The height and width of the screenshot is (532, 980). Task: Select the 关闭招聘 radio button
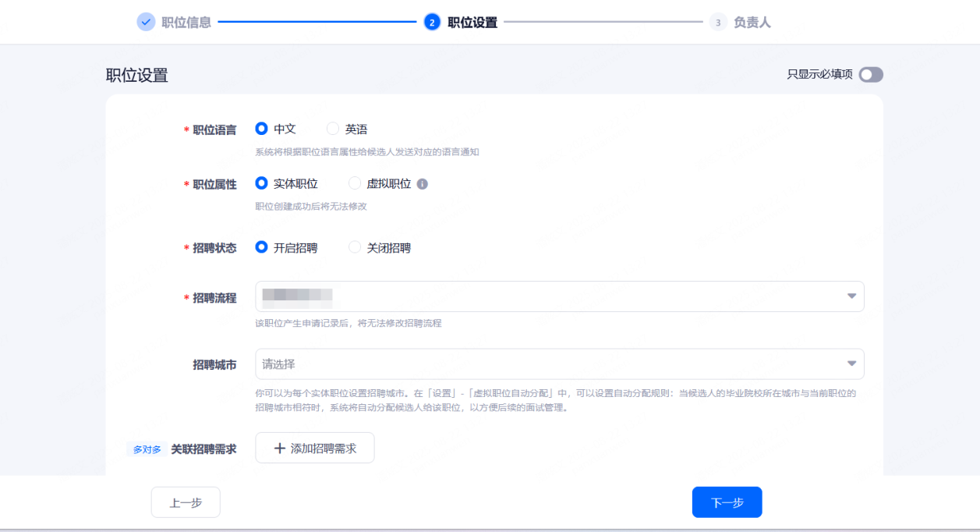[355, 247]
